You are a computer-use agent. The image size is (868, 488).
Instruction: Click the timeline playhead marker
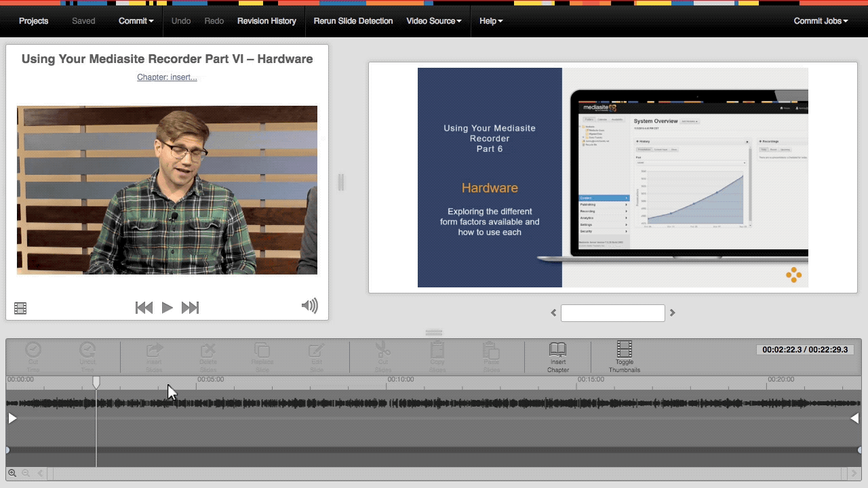click(x=96, y=383)
